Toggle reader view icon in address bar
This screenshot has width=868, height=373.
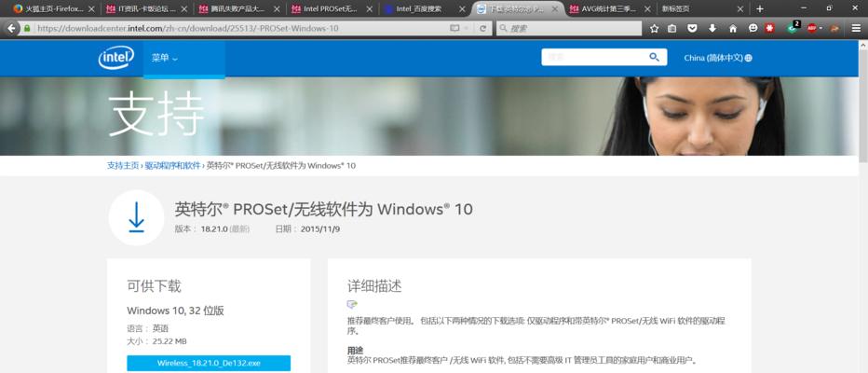pos(454,28)
